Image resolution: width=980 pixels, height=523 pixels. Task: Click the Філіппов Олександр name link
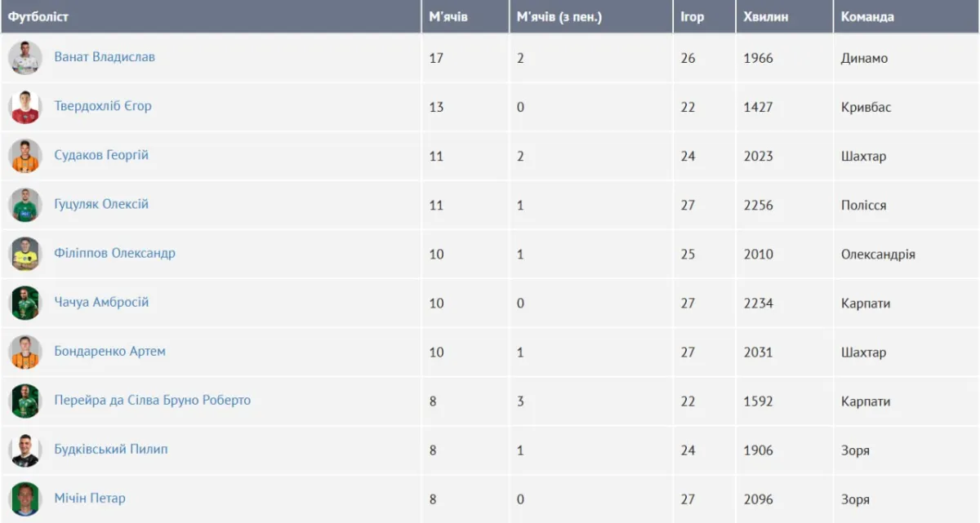[x=114, y=253]
